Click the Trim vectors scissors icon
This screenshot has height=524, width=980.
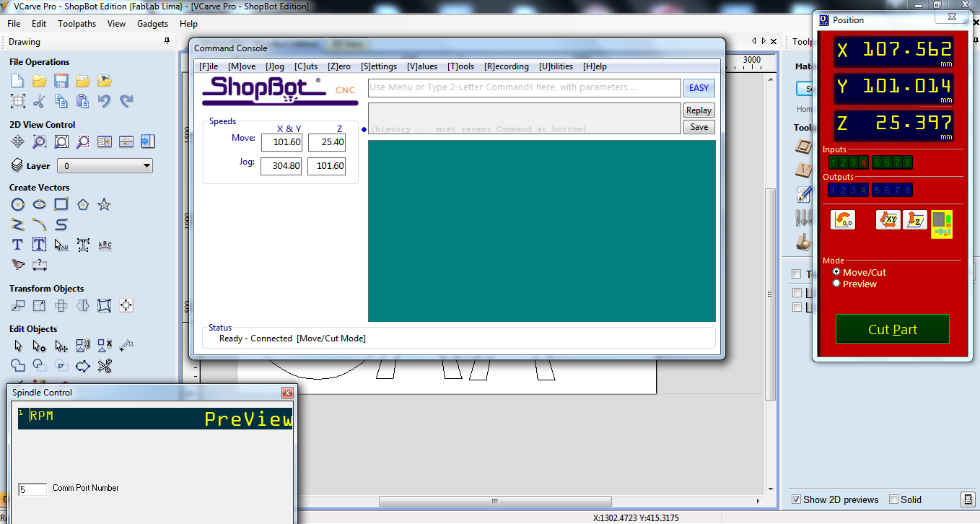pyautogui.click(x=105, y=366)
